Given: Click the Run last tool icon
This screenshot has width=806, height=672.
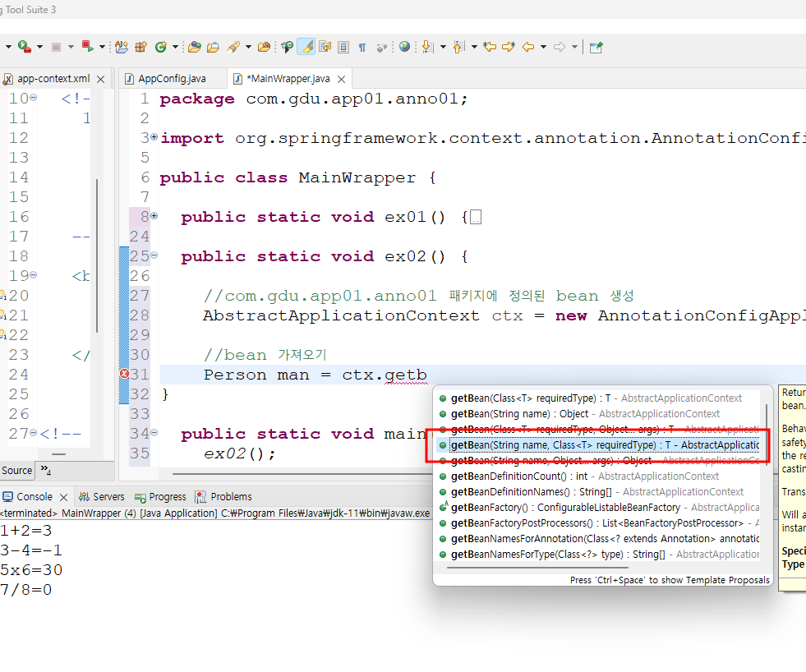Looking at the screenshot, I should click(x=24, y=47).
